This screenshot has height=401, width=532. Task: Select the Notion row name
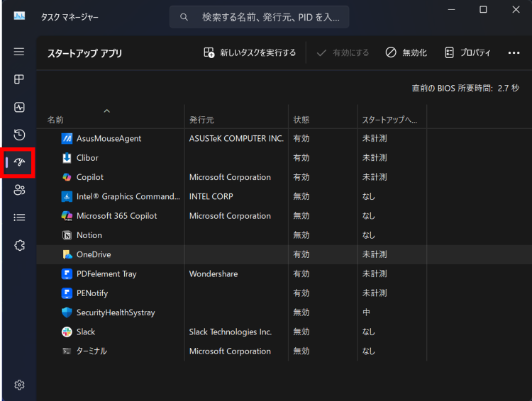(x=89, y=235)
